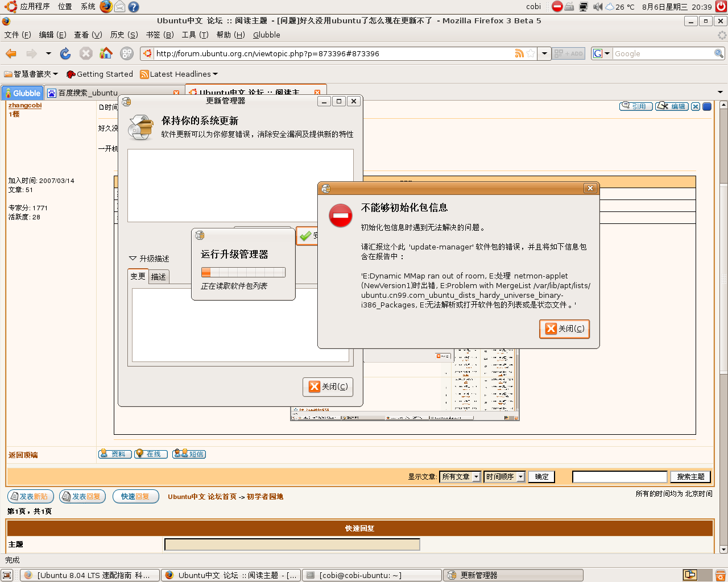
Task: Click search magnifier icon
Action: pos(719,53)
